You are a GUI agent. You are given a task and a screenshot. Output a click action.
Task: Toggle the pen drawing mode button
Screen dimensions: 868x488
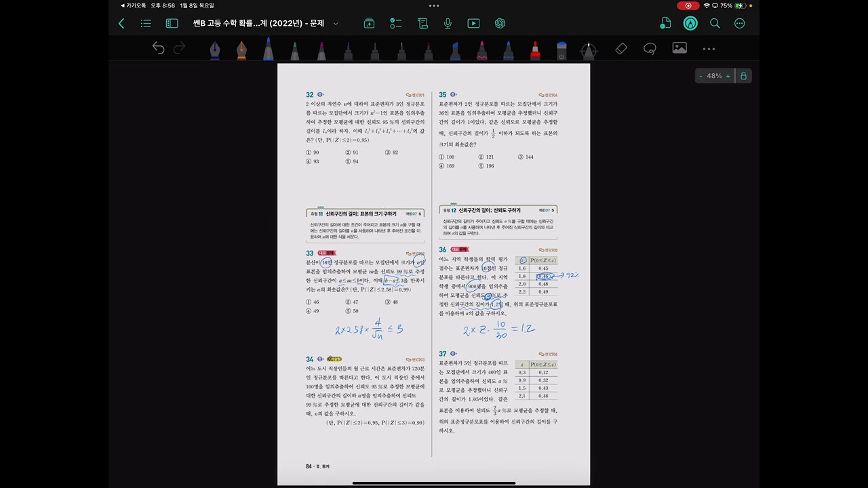(690, 23)
